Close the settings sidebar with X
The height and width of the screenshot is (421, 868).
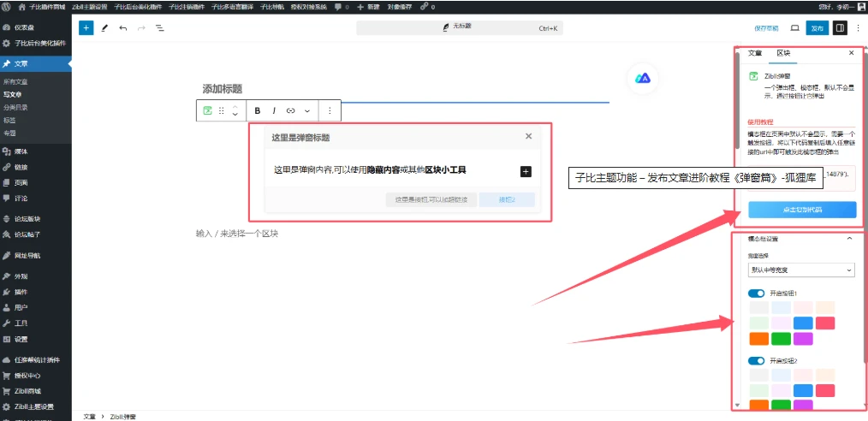[852, 53]
